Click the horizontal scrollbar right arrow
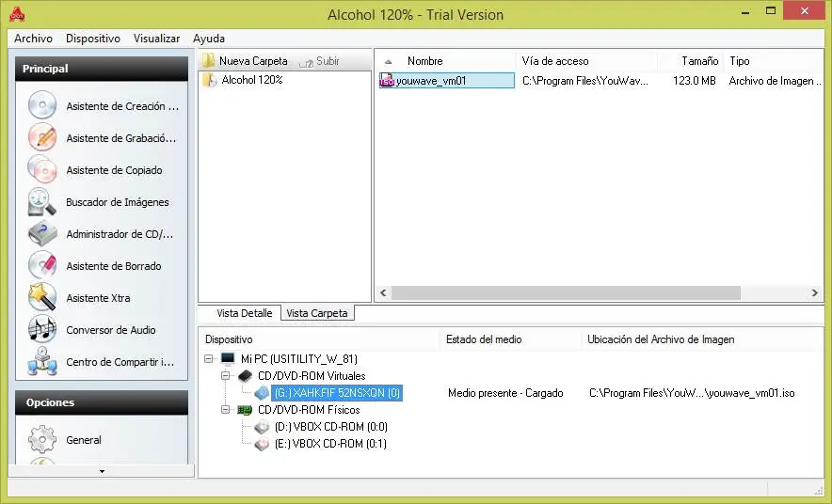Viewport: 832px width, 504px height. point(814,292)
